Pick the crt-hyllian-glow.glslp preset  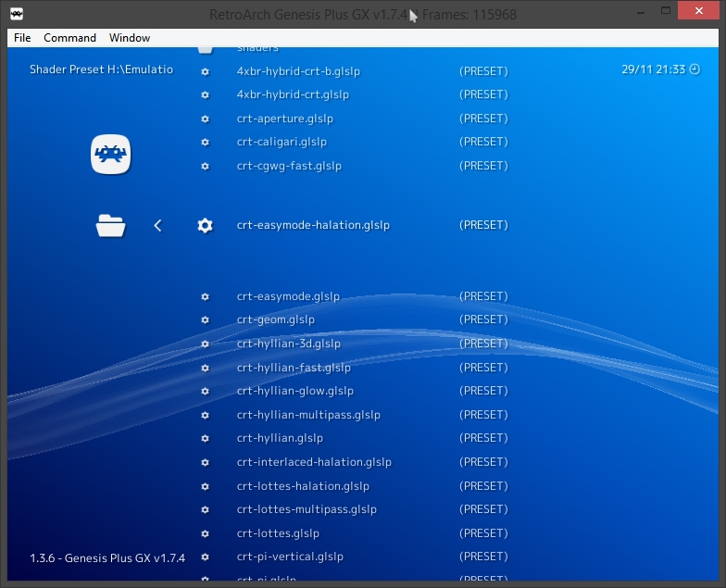point(294,391)
